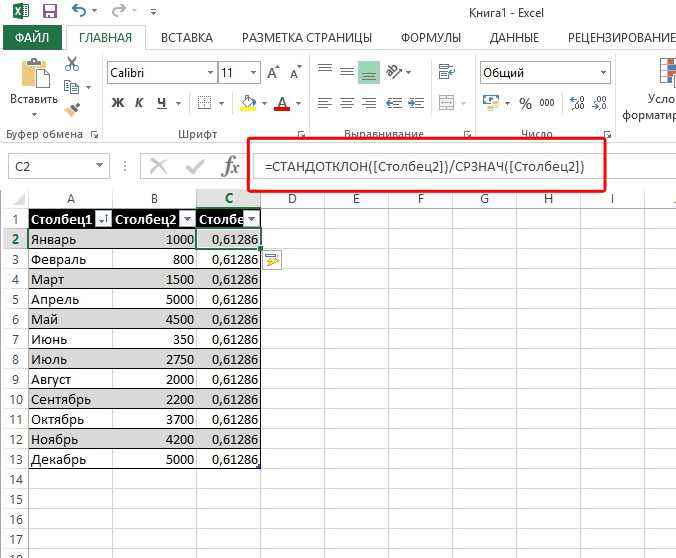Click the text orientation icon
The image size is (676, 558).
click(x=394, y=72)
